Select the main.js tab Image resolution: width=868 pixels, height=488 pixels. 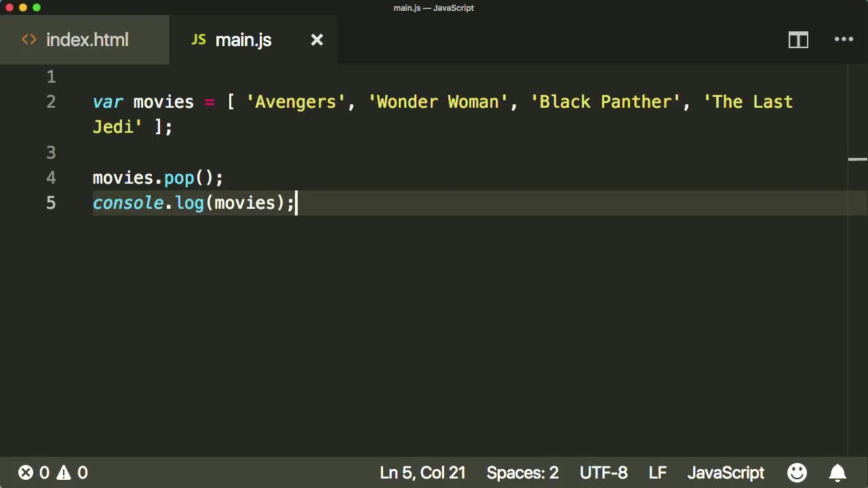point(243,40)
